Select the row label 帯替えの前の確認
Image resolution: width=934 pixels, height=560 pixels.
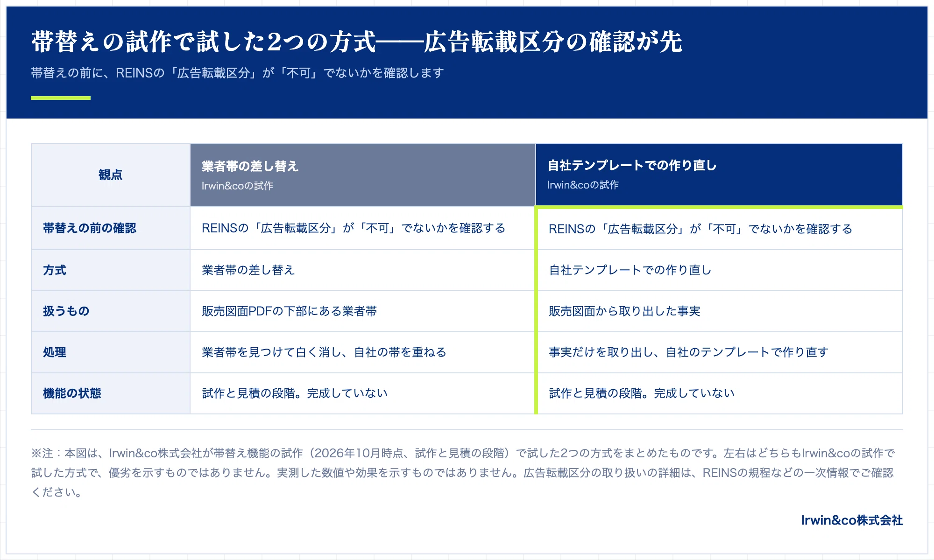click(111, 228)
